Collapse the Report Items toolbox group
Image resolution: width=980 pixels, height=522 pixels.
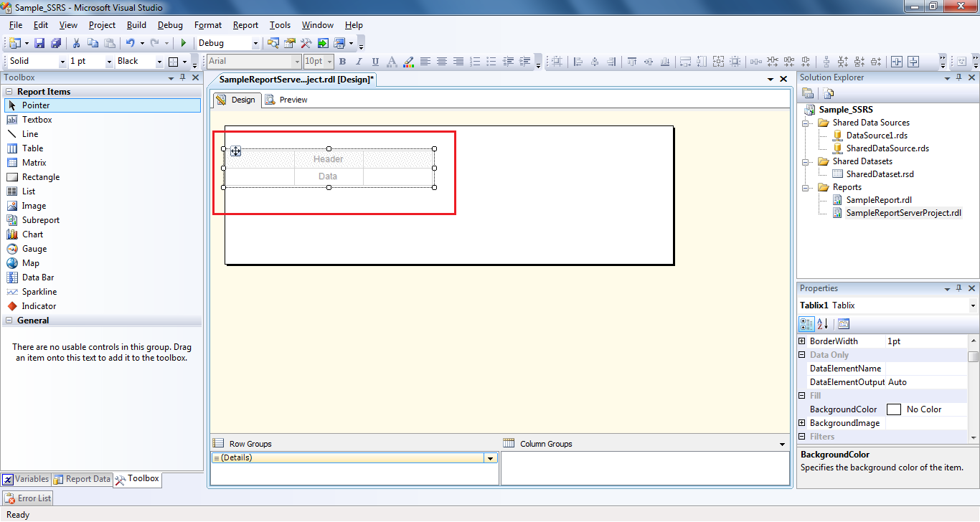pyautogui.click(x=9, y=92)
